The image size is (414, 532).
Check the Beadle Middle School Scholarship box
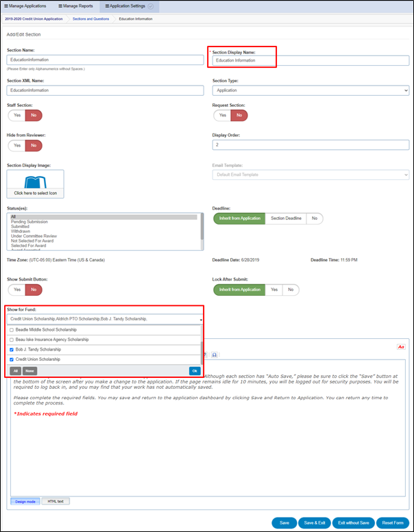[x=12, y=330]
